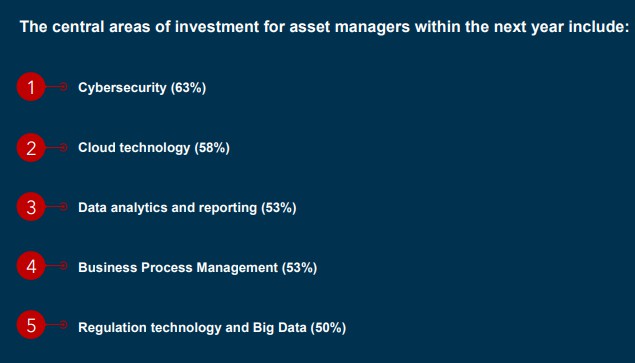This screenshot has width=635, height=363.
Task: Click connector dot beside Data analytics
Action: coord(63,207)
